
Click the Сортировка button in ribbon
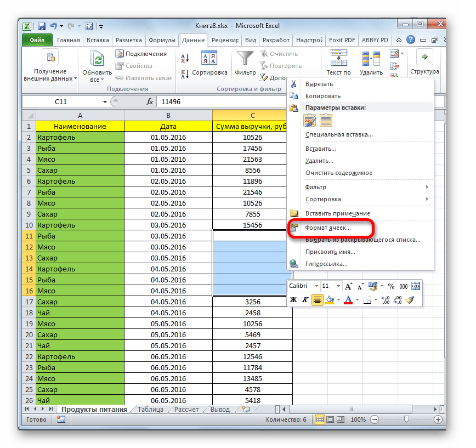click(209, 72)
